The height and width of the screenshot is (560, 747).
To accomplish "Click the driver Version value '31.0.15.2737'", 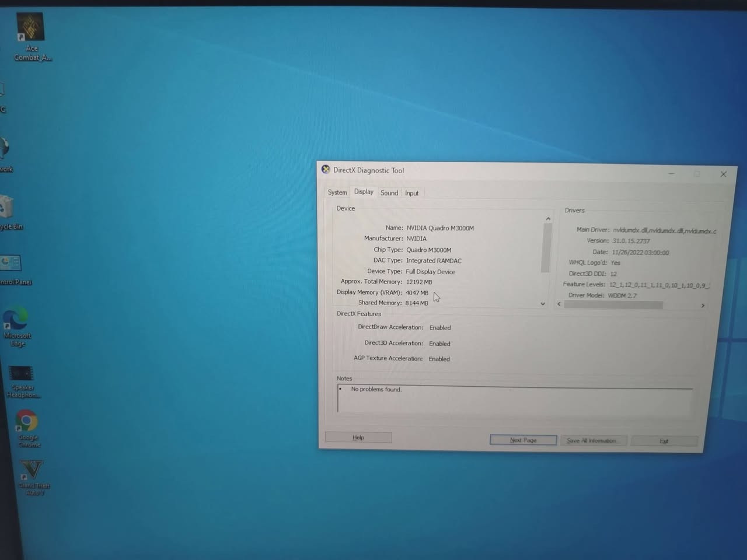I will coord(631,241).
